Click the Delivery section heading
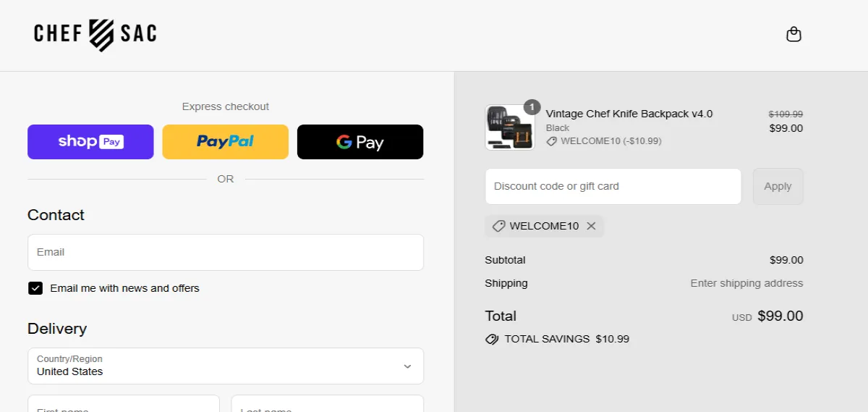 57,329
